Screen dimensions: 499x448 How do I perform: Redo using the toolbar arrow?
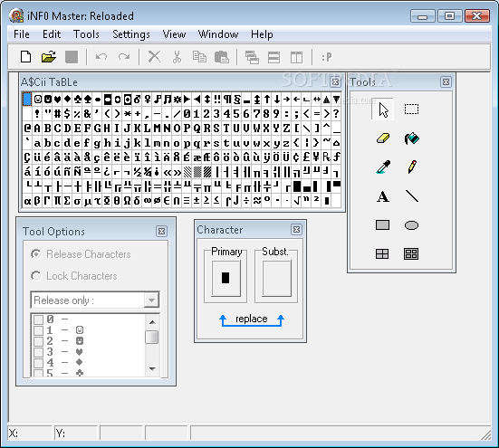124,57
